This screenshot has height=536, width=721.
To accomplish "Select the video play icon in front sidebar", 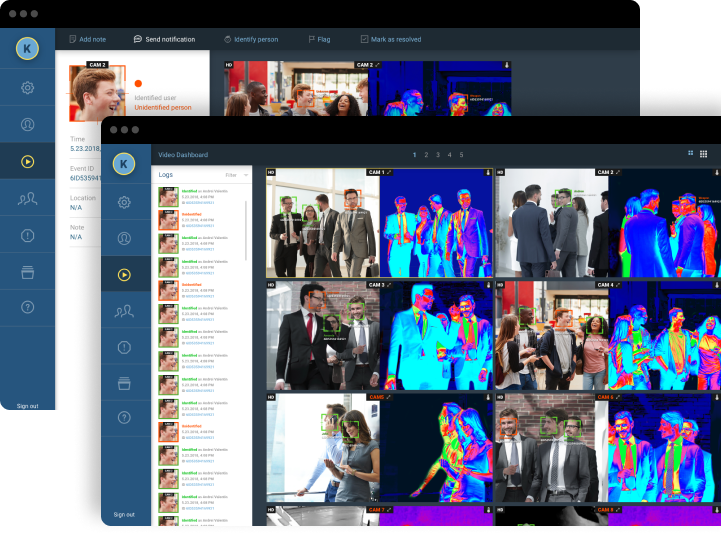I will click(124, 275).
